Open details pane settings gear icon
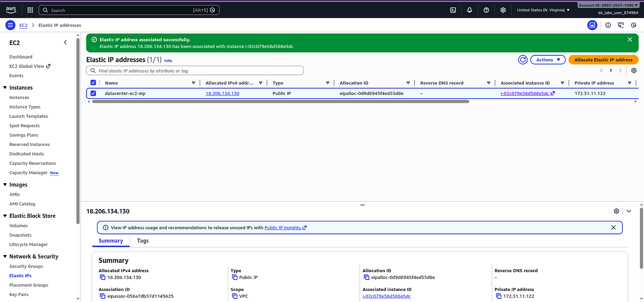 [x=616, y=211]
